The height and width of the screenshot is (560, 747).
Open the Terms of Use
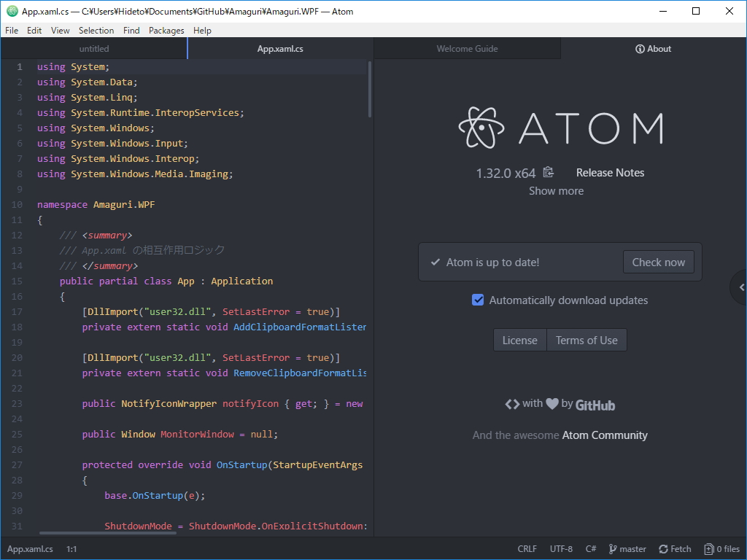(586, 339)
